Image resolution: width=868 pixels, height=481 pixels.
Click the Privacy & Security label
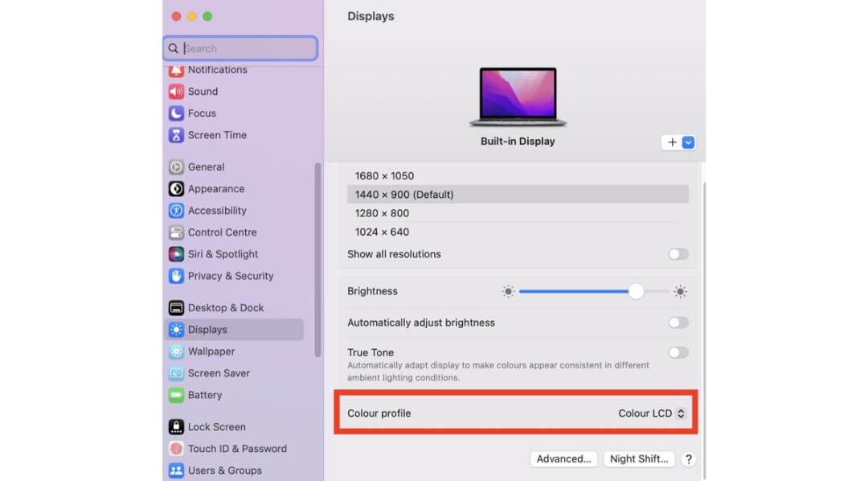[x=231, y=276]
